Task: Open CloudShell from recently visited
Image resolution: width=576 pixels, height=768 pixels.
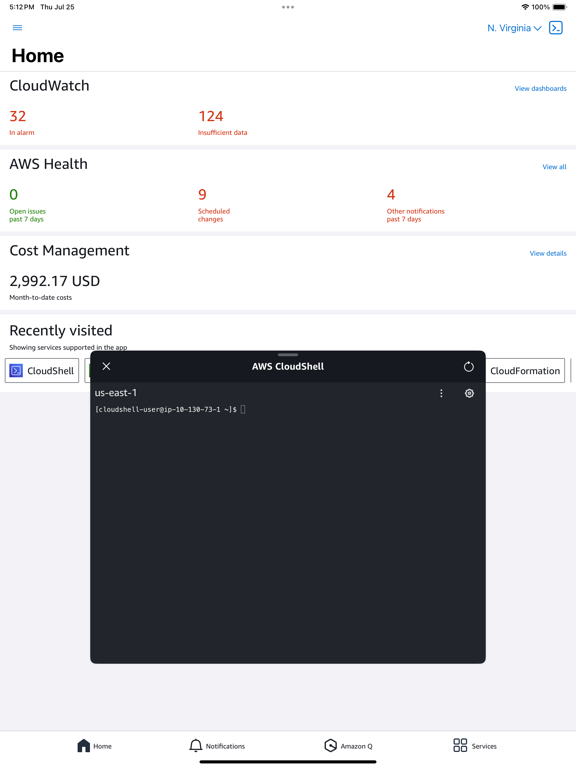Action: point(42,371)
